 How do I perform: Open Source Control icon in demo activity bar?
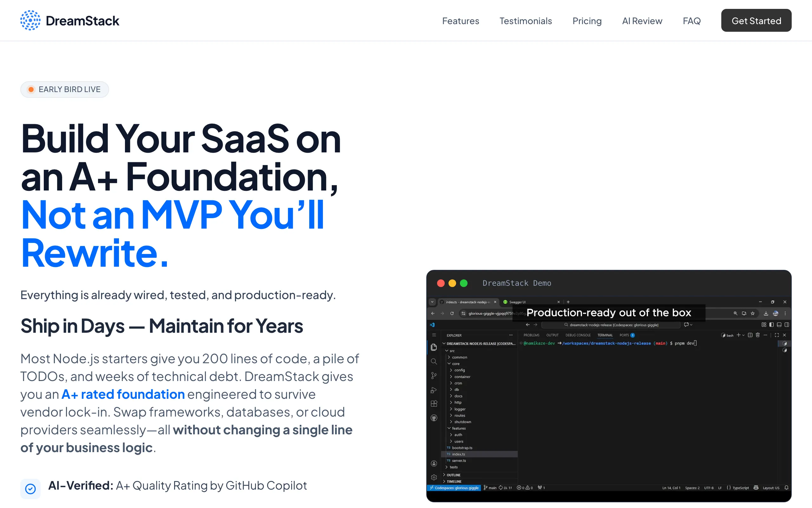(x=434, y=376)
